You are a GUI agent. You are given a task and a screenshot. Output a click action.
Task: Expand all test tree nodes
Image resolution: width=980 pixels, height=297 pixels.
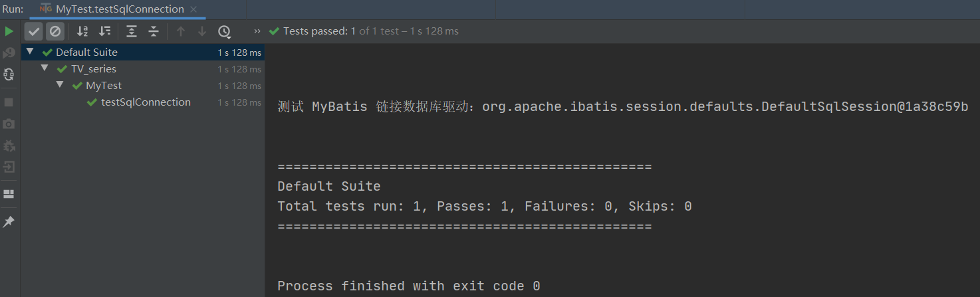point(132,31)
